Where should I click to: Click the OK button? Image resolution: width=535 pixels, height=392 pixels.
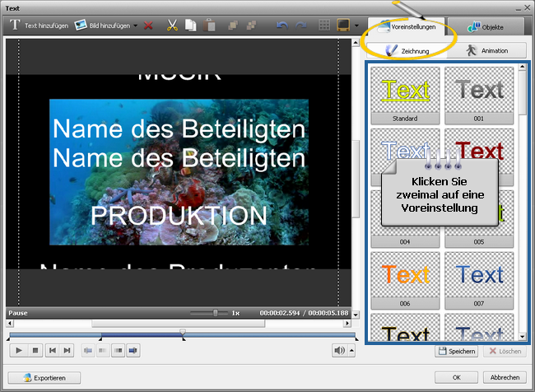[456, 377]
